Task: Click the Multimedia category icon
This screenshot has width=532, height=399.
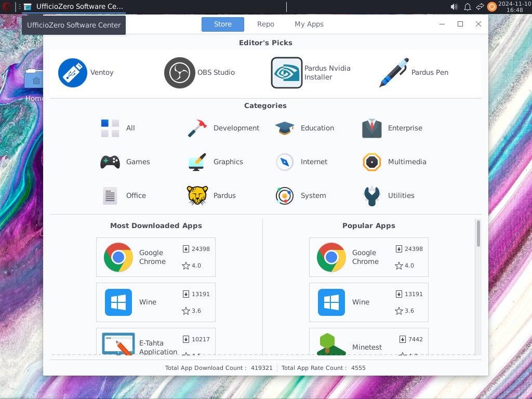Action: pos(372,162)
